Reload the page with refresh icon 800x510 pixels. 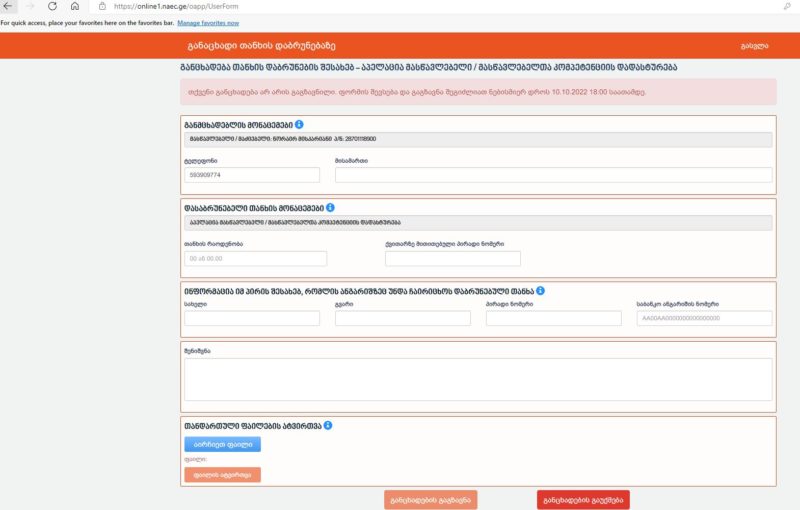(x=51, y=6)
